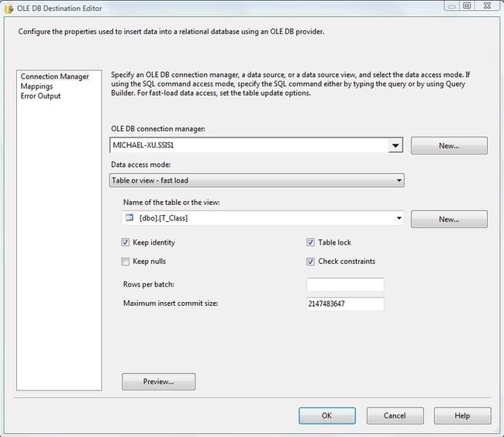Click the MICHAEL-XU.SSIS1 connection text
Image resolution: width=504 pixels, height=437 pixels.
143,145
